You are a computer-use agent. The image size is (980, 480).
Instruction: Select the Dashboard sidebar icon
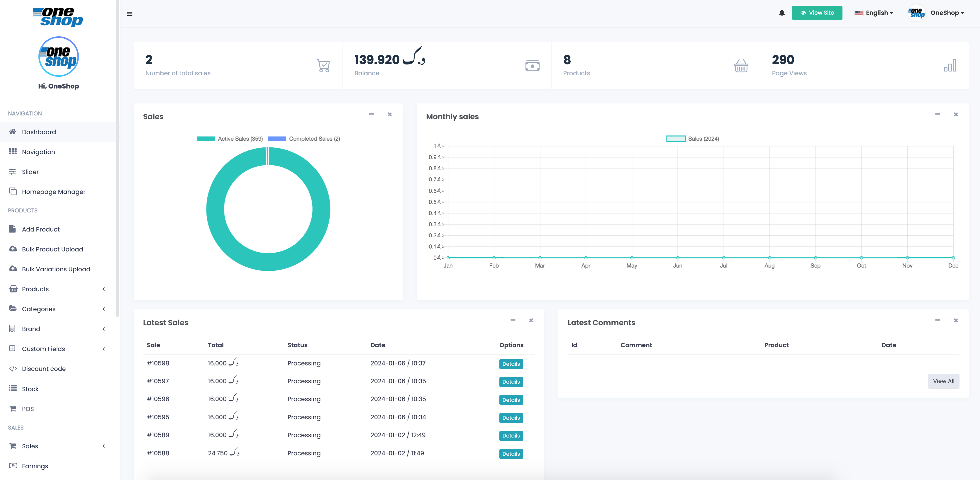[x=13, y=132]
